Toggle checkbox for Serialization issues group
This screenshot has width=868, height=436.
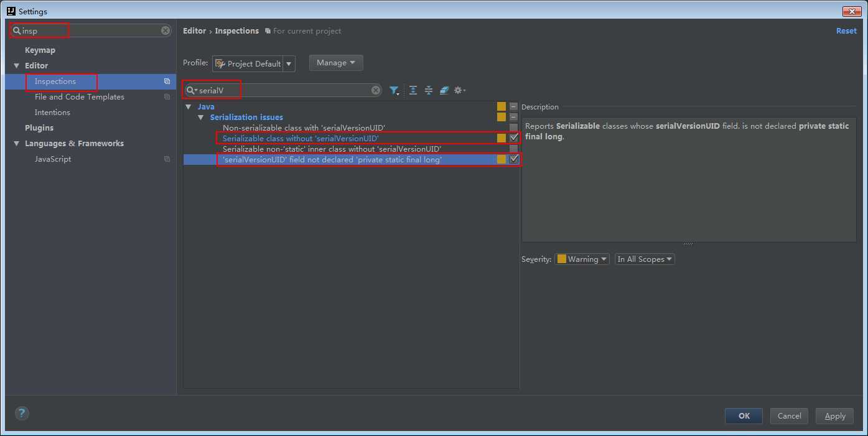coord(513,117)
